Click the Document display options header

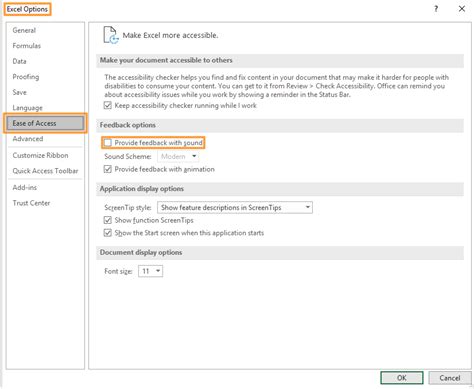click(x=280, y=252)
